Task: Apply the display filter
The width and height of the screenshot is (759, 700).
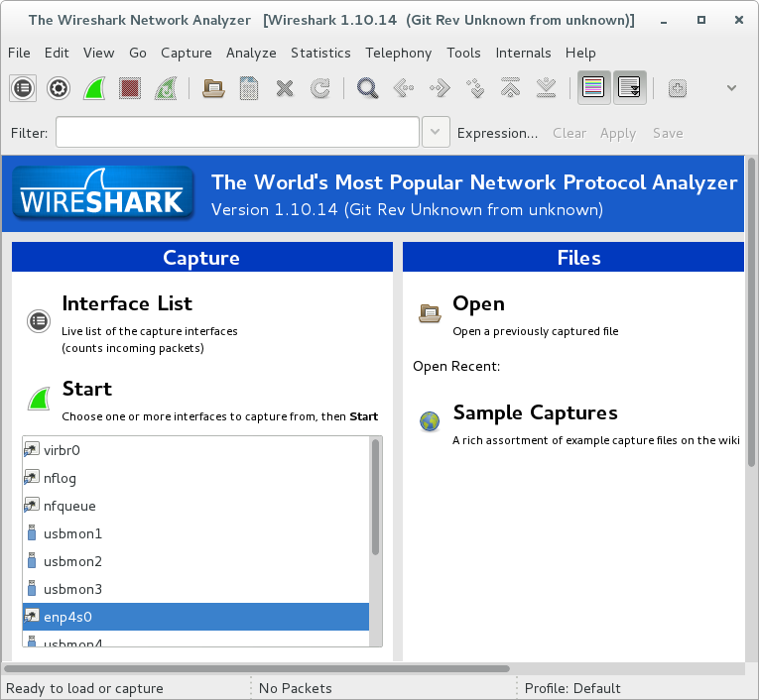Action: tap(618, 133)
